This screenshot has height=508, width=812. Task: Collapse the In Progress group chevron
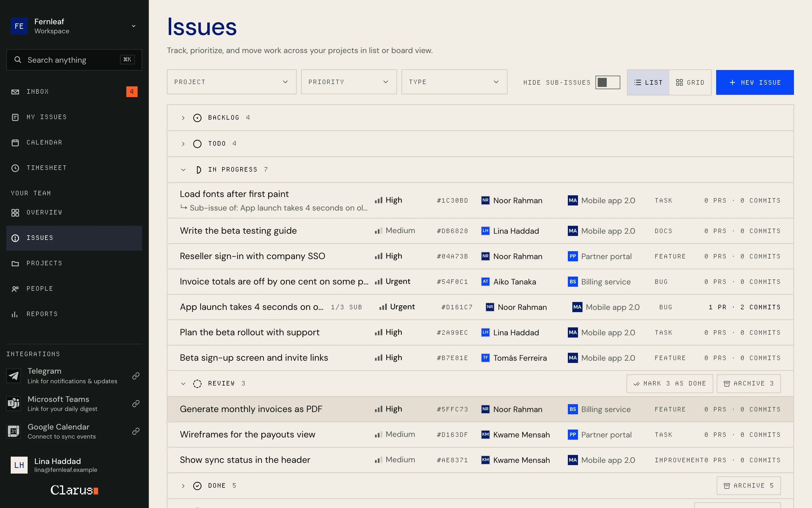coord(183,170)
